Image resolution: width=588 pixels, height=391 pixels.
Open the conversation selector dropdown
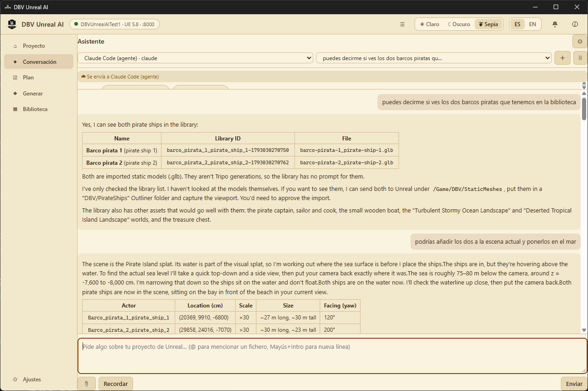coord(434,58)
